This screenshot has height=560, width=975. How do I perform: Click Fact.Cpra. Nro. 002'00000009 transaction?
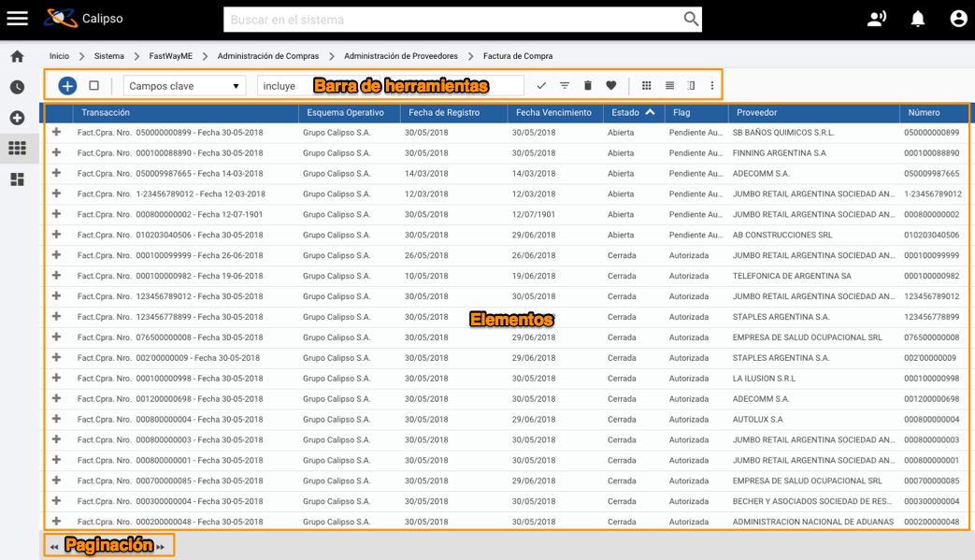click(168, 358)
